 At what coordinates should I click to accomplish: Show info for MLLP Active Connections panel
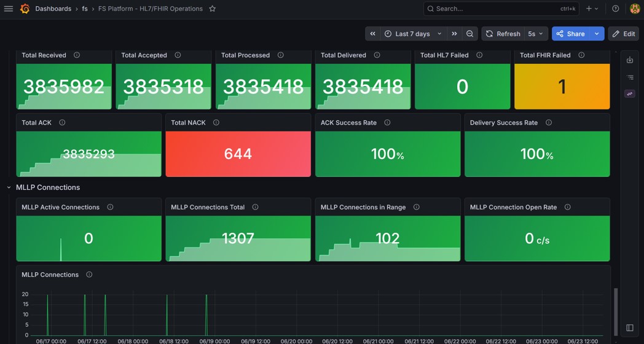(110, 207)
